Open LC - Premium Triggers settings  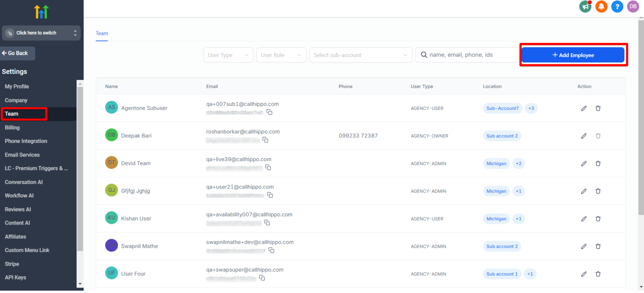[x=36, y=168]
